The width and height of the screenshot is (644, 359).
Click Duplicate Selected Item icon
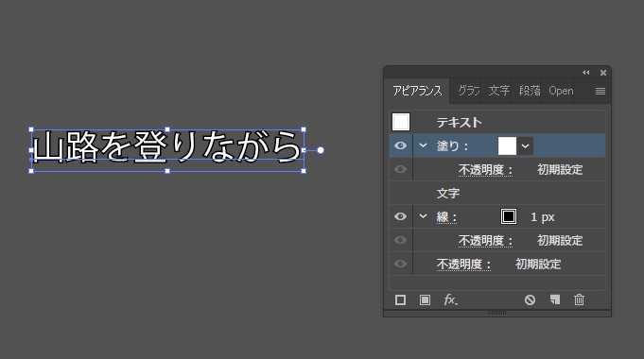click(x=555, y=299)
